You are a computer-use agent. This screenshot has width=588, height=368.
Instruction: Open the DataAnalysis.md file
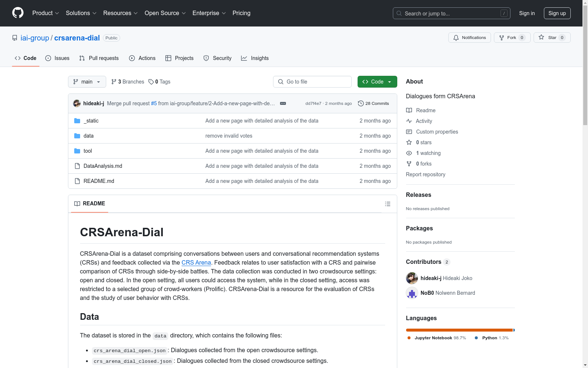coord(103,166)
